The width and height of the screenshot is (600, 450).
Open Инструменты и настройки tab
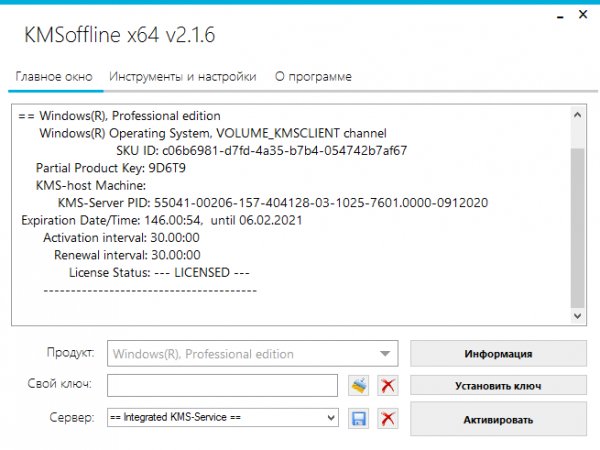coord(183,77)
